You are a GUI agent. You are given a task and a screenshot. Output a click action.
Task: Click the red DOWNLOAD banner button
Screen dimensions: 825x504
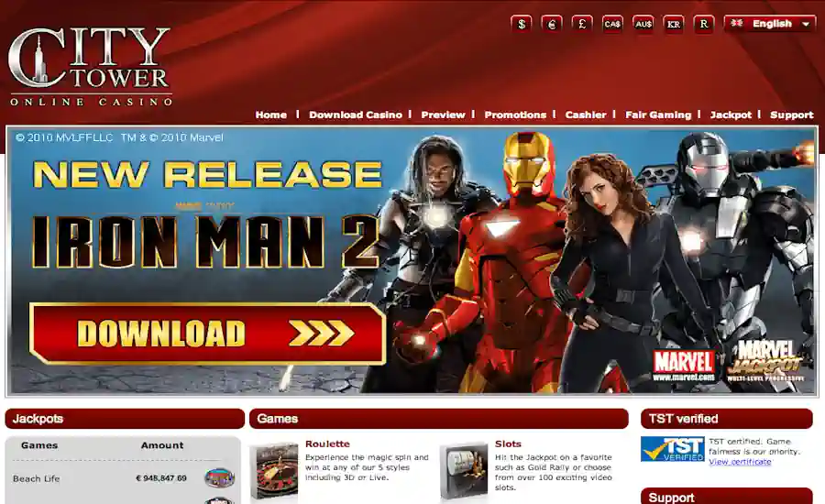pos(208,334)
